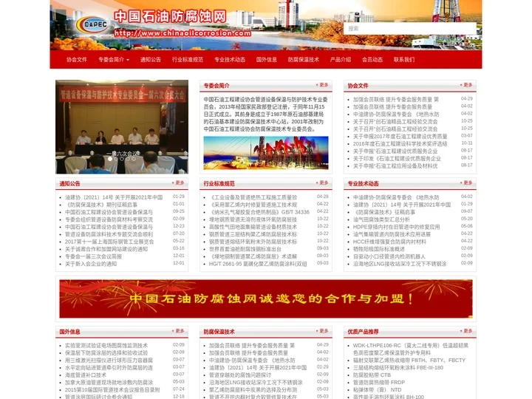Screen dimensions: 532x399
Task: Open 用三维激光扫描仪进行球形压力容器腐 article
Action: click(109, 361)
